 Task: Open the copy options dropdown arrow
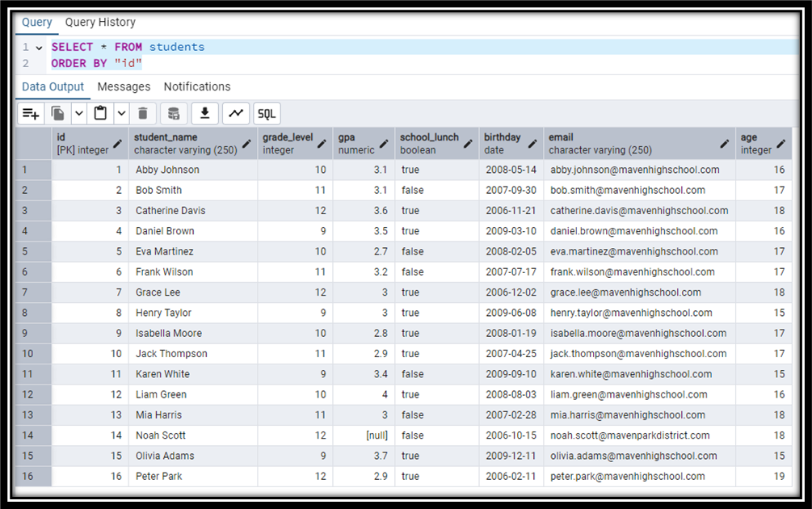point(78,113)
